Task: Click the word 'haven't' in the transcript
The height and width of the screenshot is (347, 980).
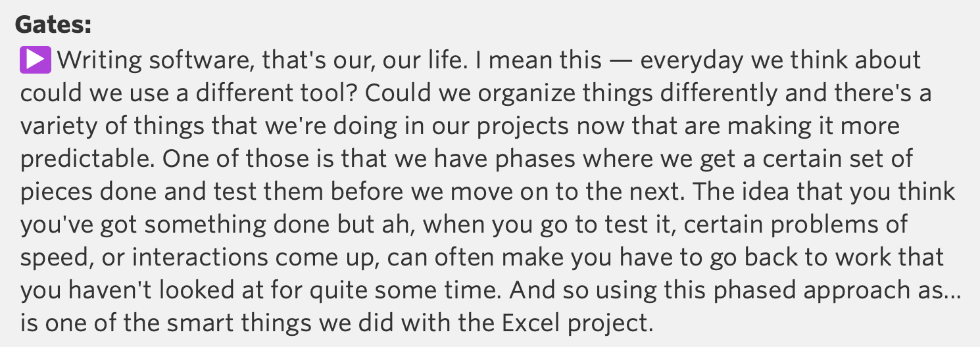Action: pos(114,291)
